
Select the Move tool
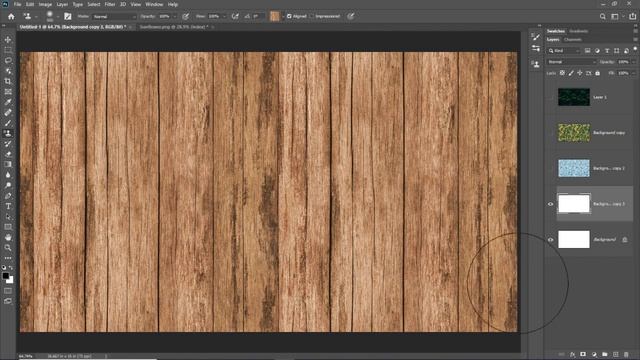pos(8,40)
